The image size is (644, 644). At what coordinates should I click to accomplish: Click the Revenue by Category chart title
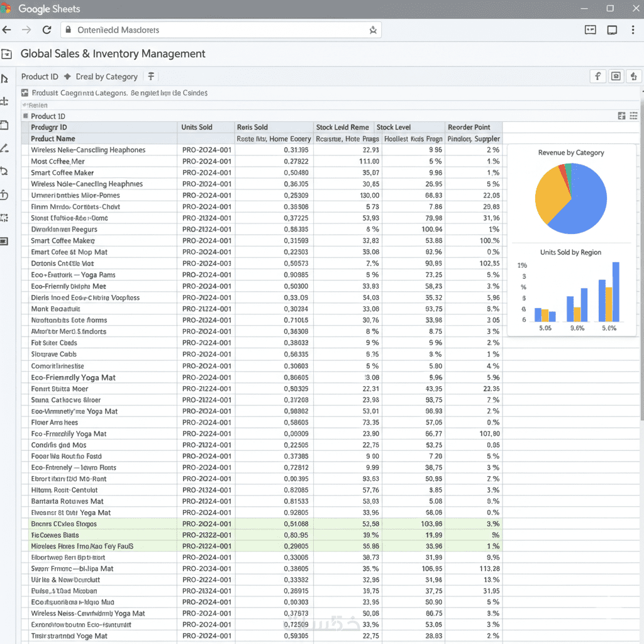pos(571,153)
